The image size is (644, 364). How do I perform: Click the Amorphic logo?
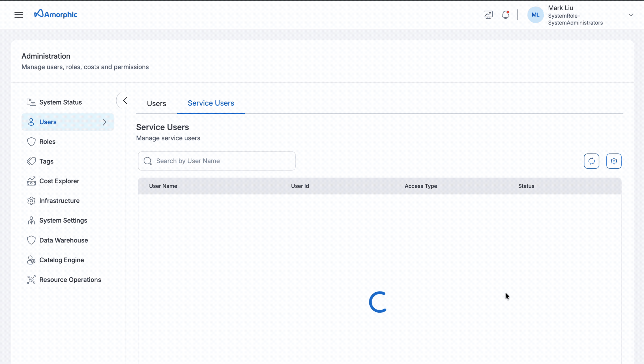56,14
